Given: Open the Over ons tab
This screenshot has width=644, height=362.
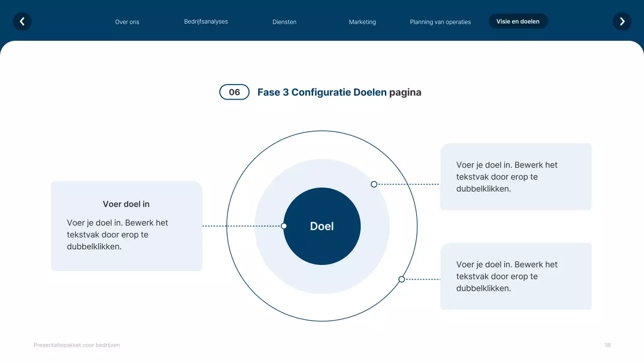Looking at the screenshot, I should click(127, 22).
